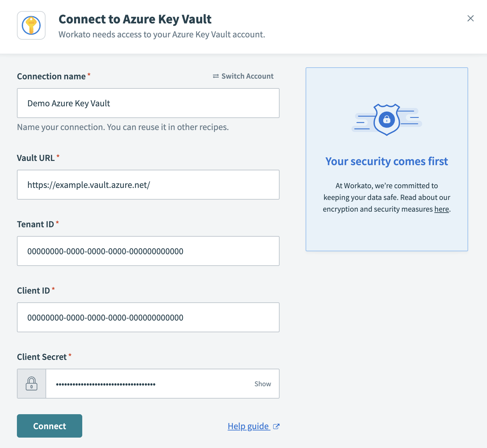Click inside the Vault URL field
This screenshot has height=448, width=487.
pyautogui.click(x=148, y=185)
